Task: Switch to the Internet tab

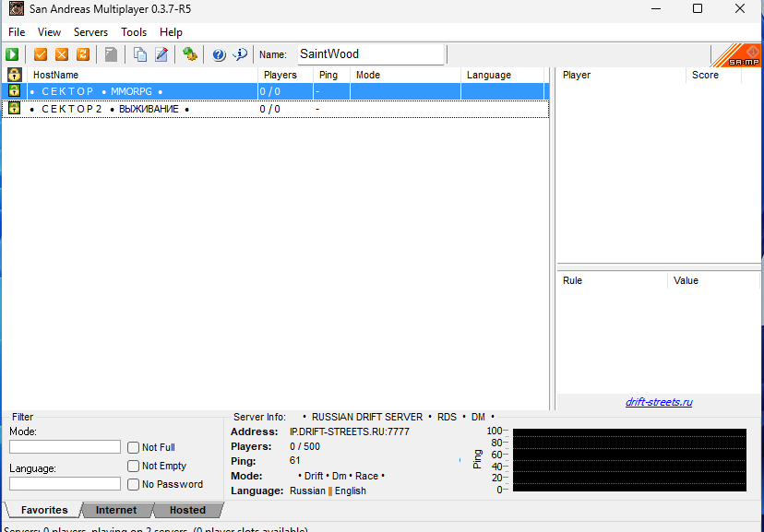Action: [x=116, y=510]
